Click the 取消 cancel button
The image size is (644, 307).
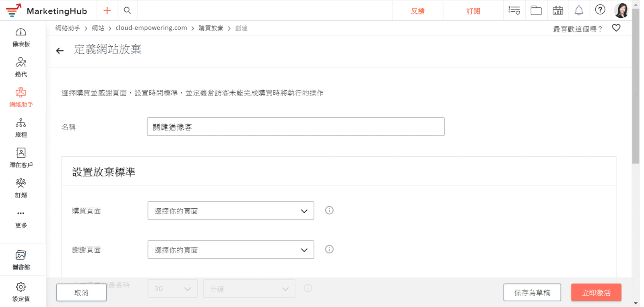(x=81, y=292)
